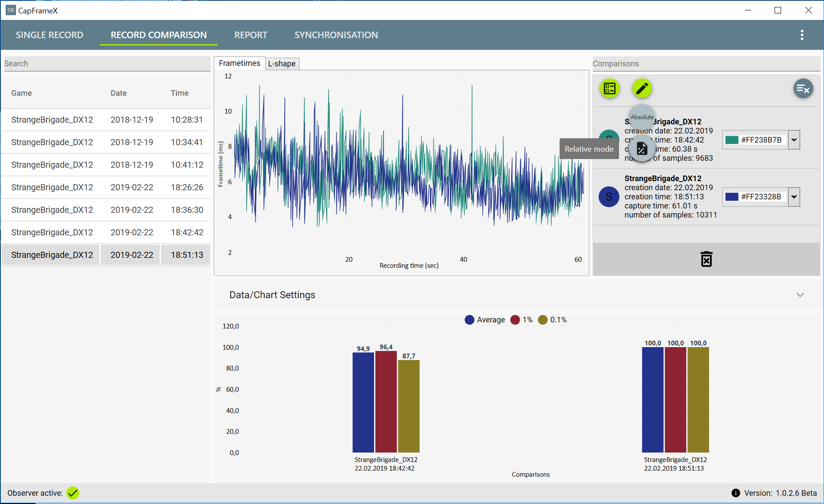Click the Search input field
Viewport: 824px width, 504px height.
tap(107, 64)
